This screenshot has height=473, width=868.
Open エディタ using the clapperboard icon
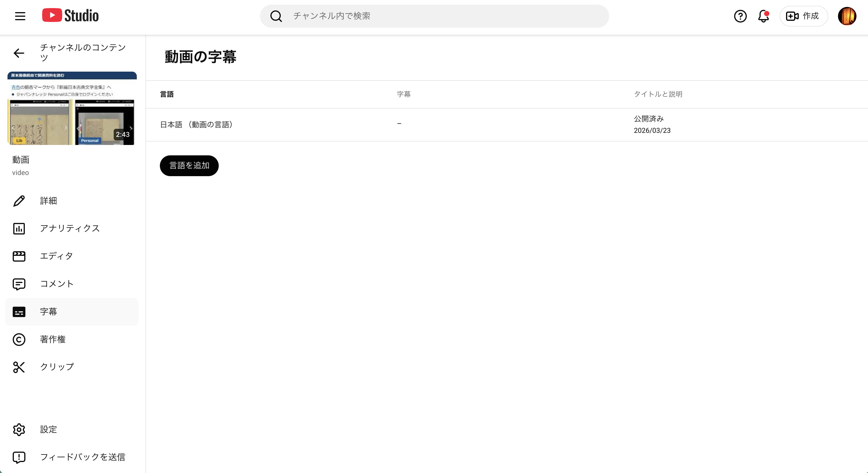[19, 256]
